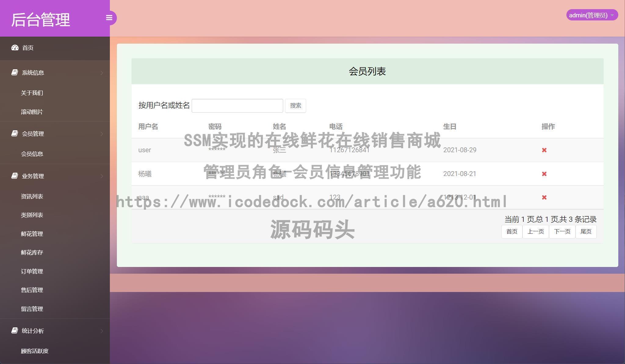
Task: Go to 尾页 in pagination
Action: (x=586, y=232)
